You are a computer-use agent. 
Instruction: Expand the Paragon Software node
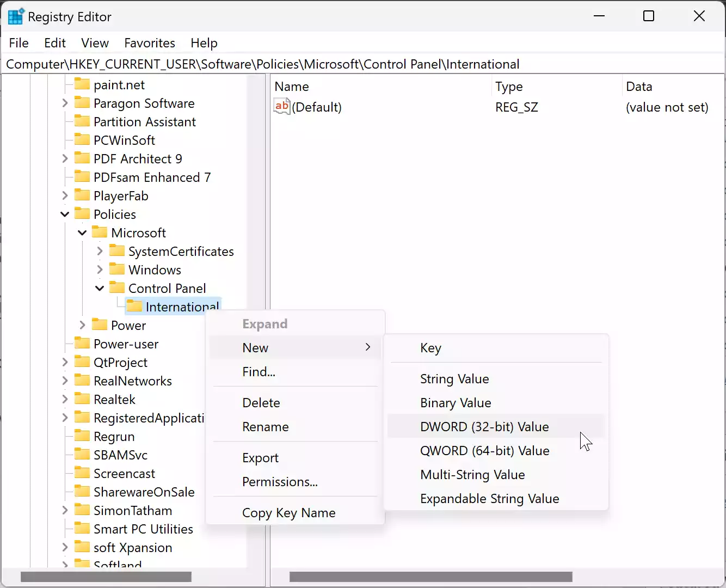tap(65, 103)
